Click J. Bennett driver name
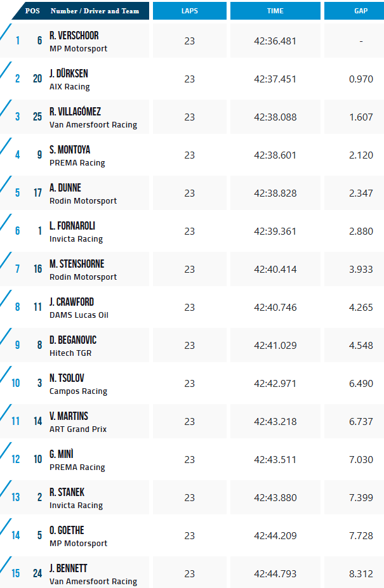The height and width of the screenshot is (588, 384). pos(69,568)
